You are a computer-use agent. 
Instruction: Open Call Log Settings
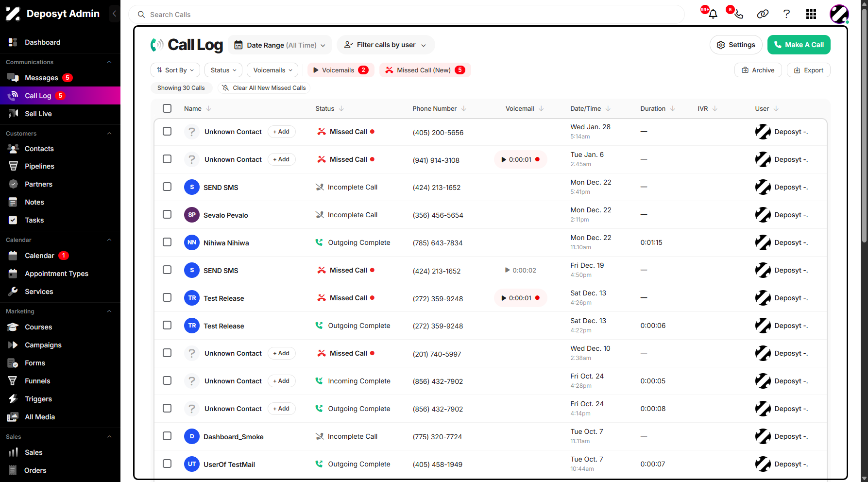pos(736,45)
